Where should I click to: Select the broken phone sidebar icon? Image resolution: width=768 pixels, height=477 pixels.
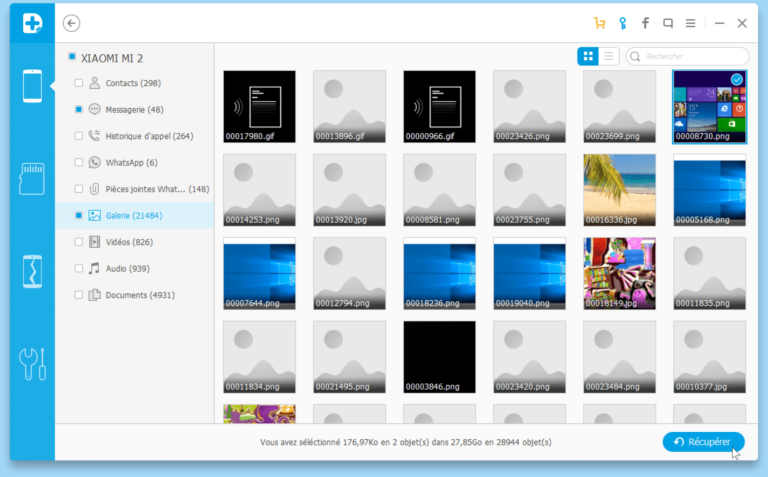click(33, 271)
